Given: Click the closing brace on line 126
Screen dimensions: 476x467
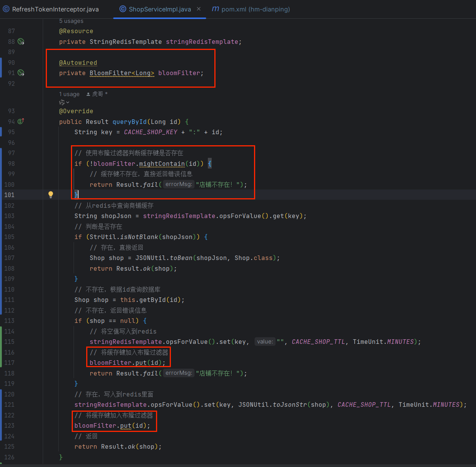Looking at the screenshot, I should pos(61,457).
